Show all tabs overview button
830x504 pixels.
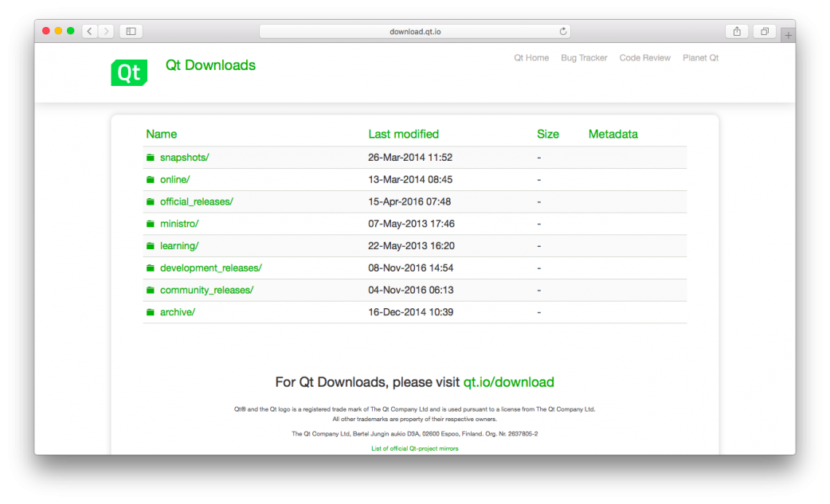(x=764, y=31)
